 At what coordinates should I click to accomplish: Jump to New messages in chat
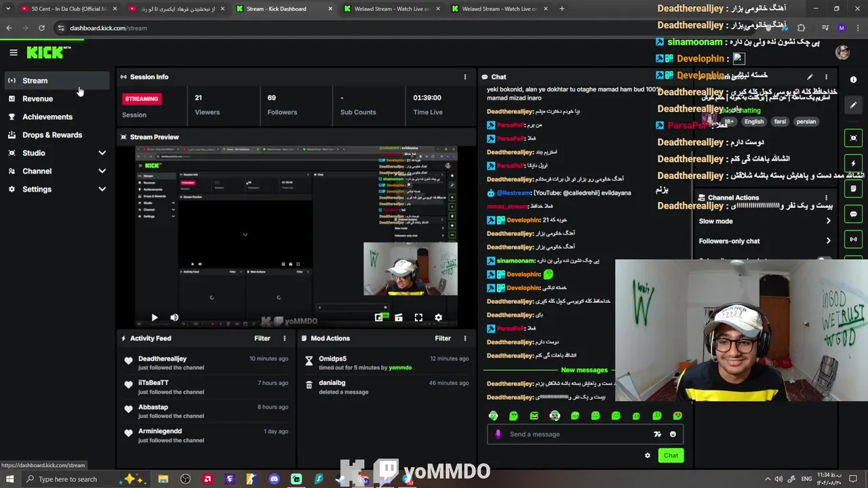coord(584,370)
